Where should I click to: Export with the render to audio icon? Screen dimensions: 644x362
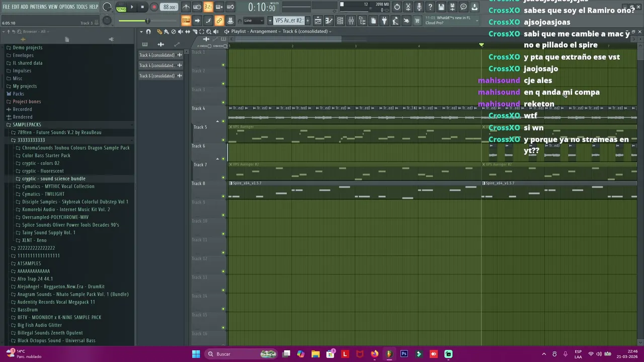coord(452,7)
